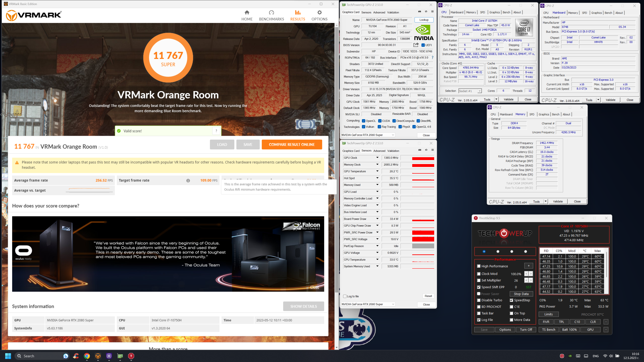Click GPU-Z Graphics Card screenshot camera icon
The image size is (644, 362).
pos(419,12)
